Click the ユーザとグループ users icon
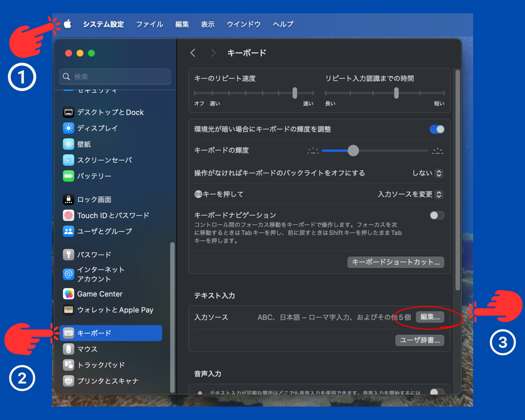This screenshot has width=525, height=420. pos(68,231)
